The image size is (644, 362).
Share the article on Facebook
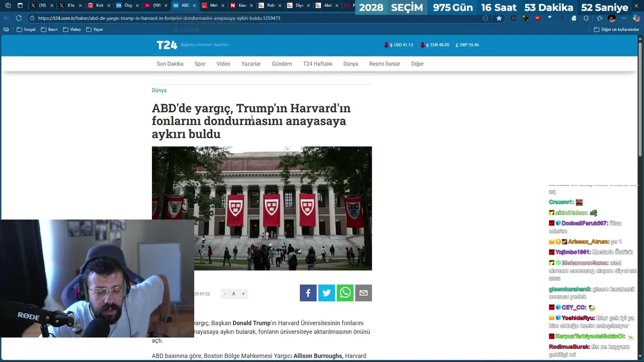pos(308,293)
